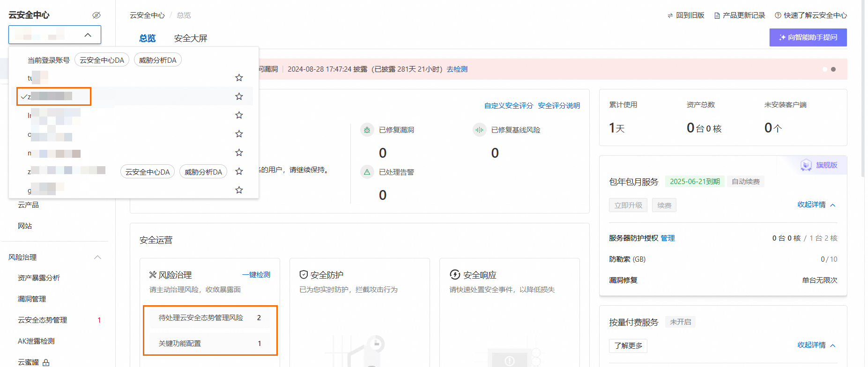The width and height of the screenshot is (868, 367).
Task: Click the 云安全中心 breadcrumb link
Action: (x=147, y=15)
